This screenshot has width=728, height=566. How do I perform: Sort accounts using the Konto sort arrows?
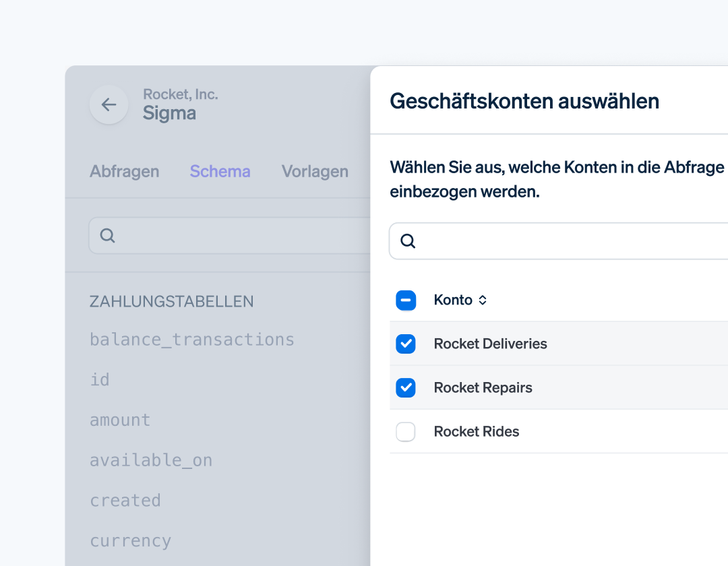point(483,300)
